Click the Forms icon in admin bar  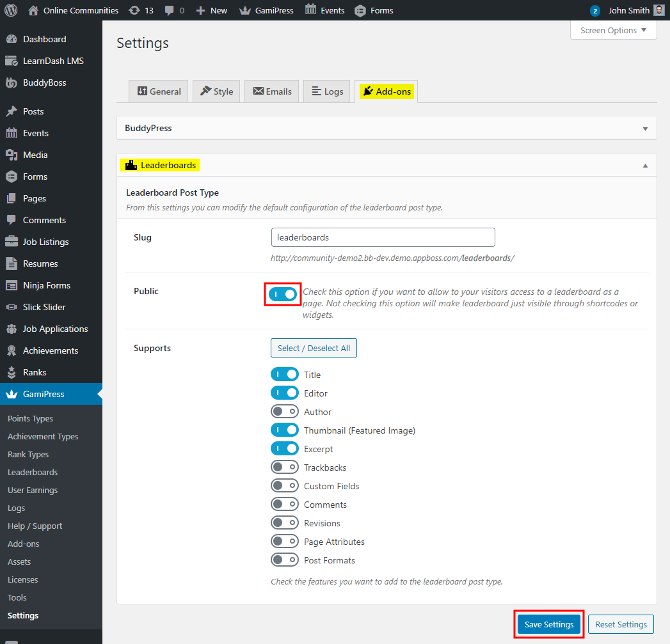(360, 10)
